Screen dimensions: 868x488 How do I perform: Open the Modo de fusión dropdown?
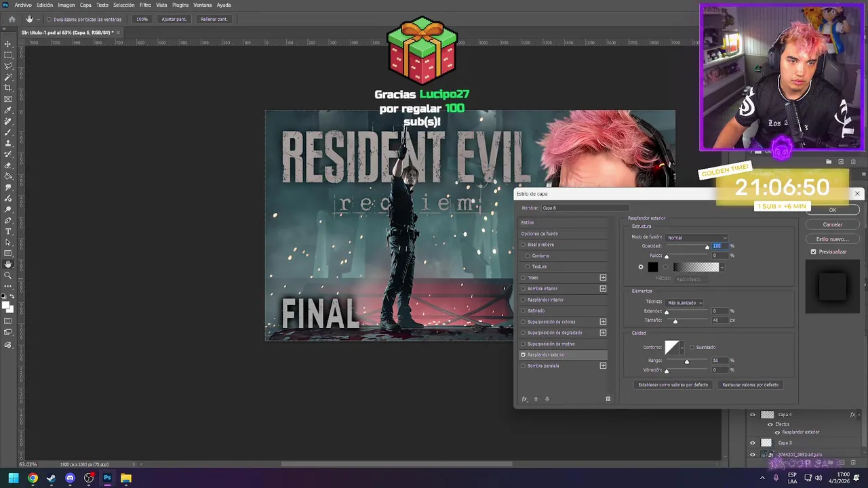696,238
